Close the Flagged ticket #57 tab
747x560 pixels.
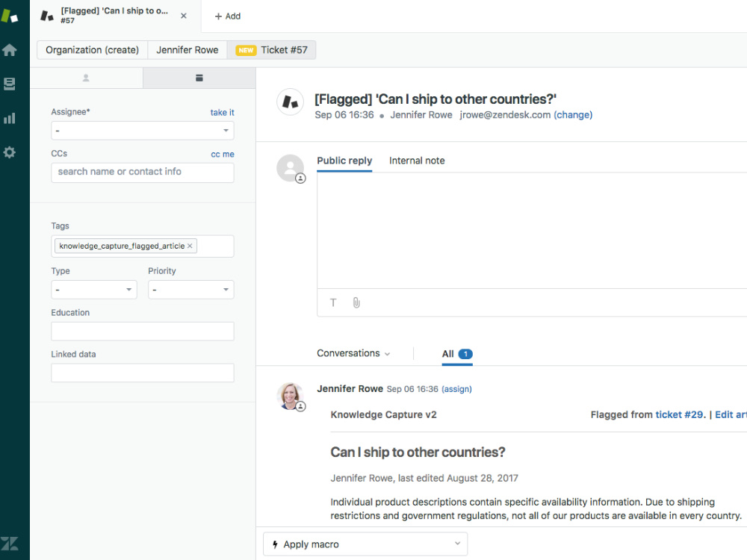(x=184, y=16)
